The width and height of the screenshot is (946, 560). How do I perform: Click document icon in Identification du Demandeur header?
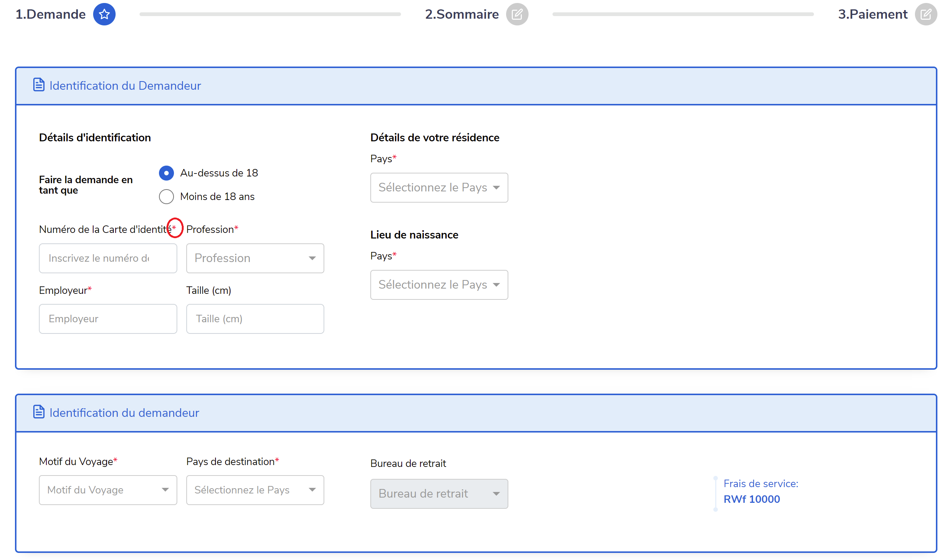click(39, 85)
